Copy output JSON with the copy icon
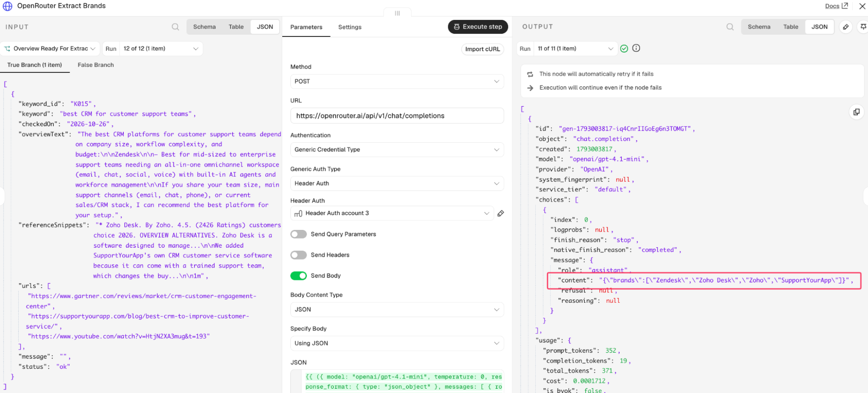Screen dimensions: 868x393 [856, 112]
